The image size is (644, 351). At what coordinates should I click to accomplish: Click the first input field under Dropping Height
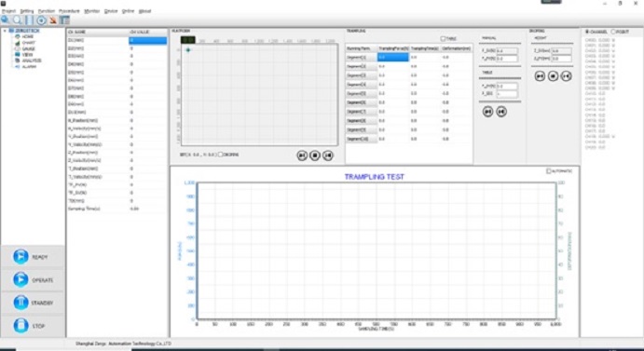[x=561, y=51]
